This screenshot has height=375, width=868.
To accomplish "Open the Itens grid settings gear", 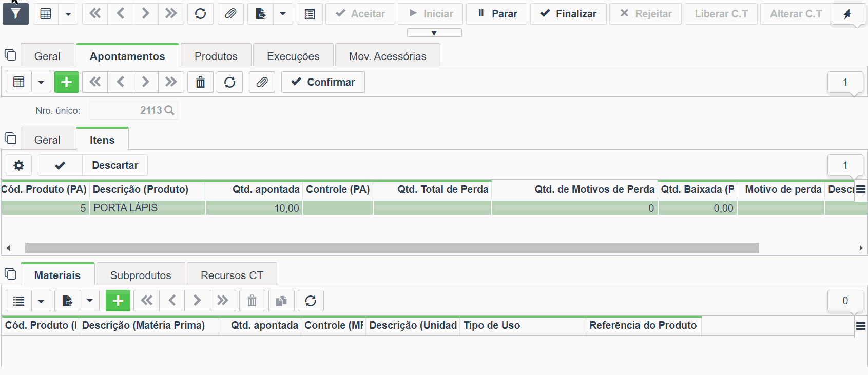I will click(x=19, y=165).
